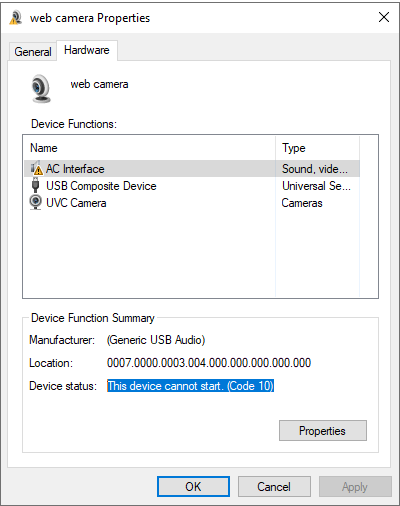Click the greyed-out Apply button
The width and height of the screenshot is (400, 506).
tap(355, 487)
